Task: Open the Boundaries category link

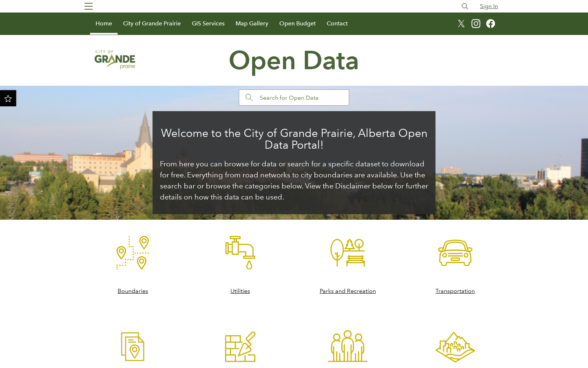Action: (x=133, y=291)
